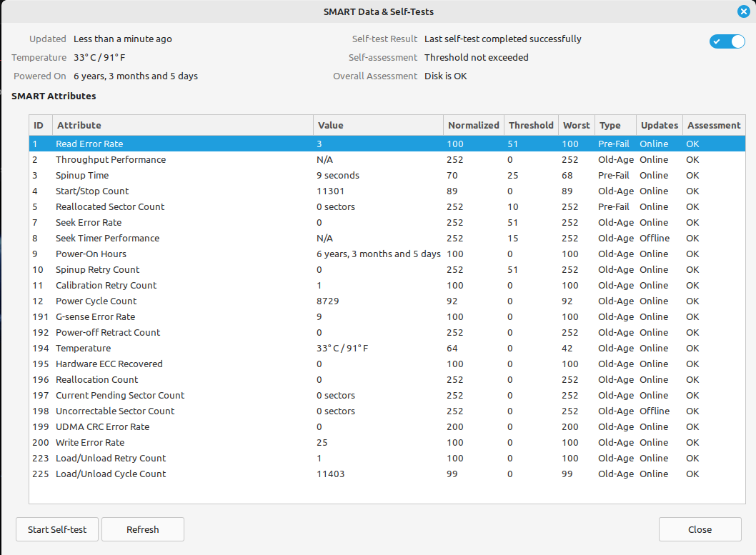Close the dialog with the X icon
Image resolution: width=756 pixels, height=555 pixels.
(743, 11)
